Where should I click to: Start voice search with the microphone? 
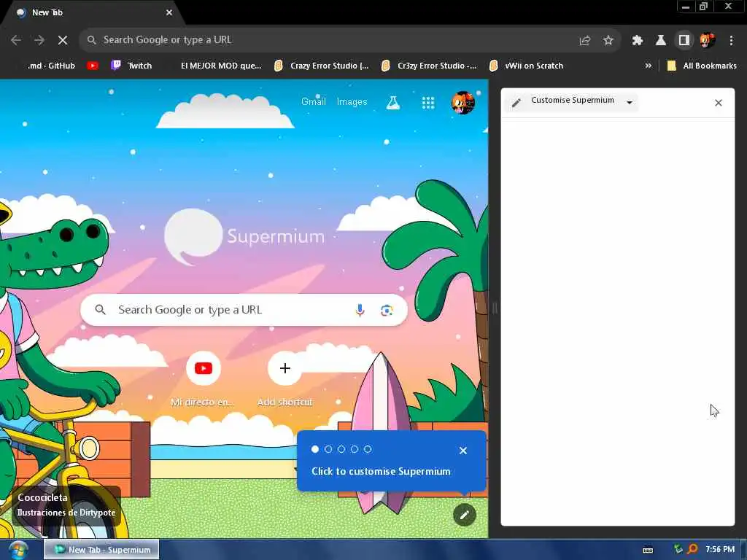click(x=360, y=310)
